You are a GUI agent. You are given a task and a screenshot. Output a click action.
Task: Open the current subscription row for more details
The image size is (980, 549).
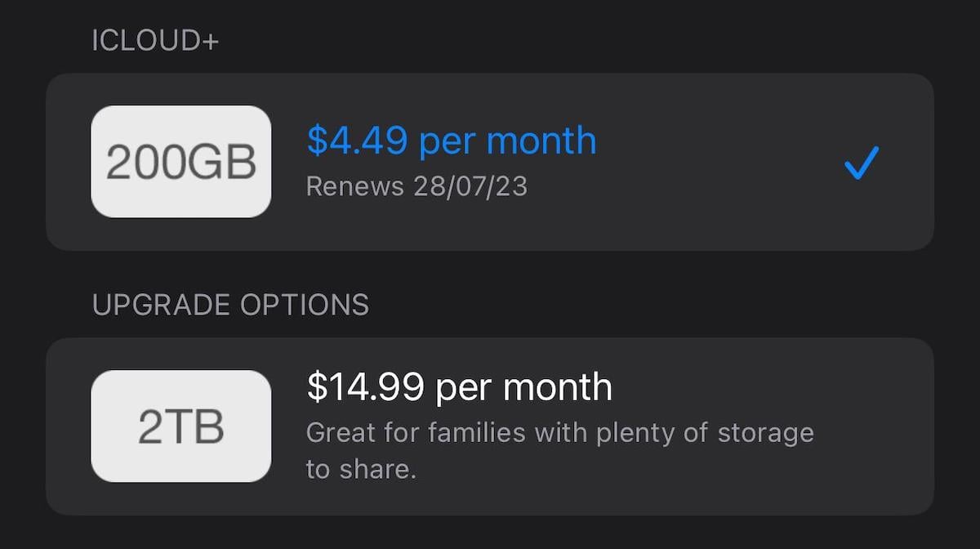point(490,161)
